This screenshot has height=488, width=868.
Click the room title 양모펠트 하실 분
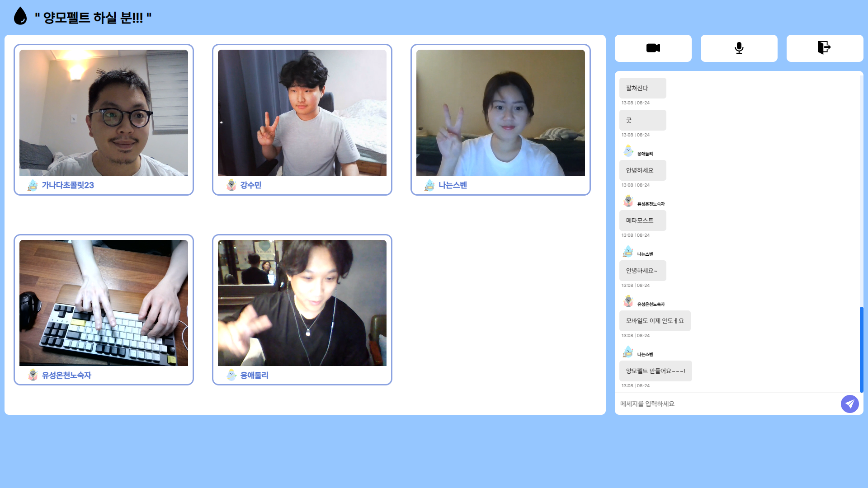93,18
